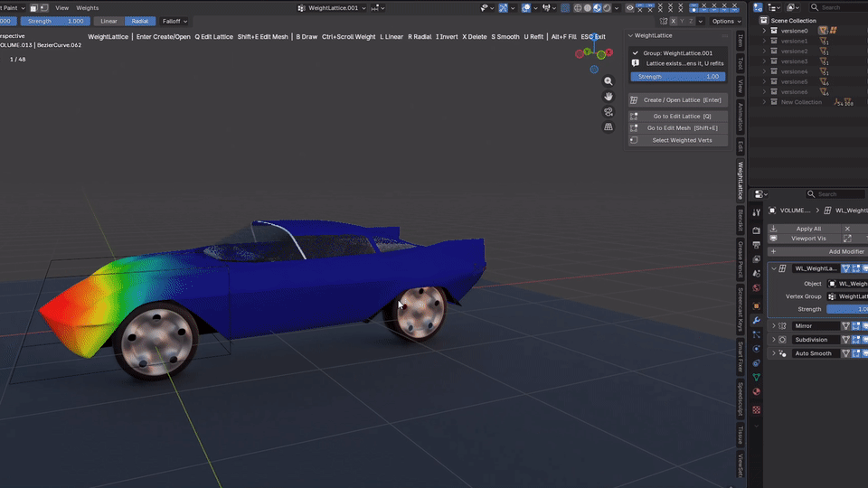This screenshot has width=868, height=488.
Task: Open the World properties tab icon
Action: click(x=756, y=287)
